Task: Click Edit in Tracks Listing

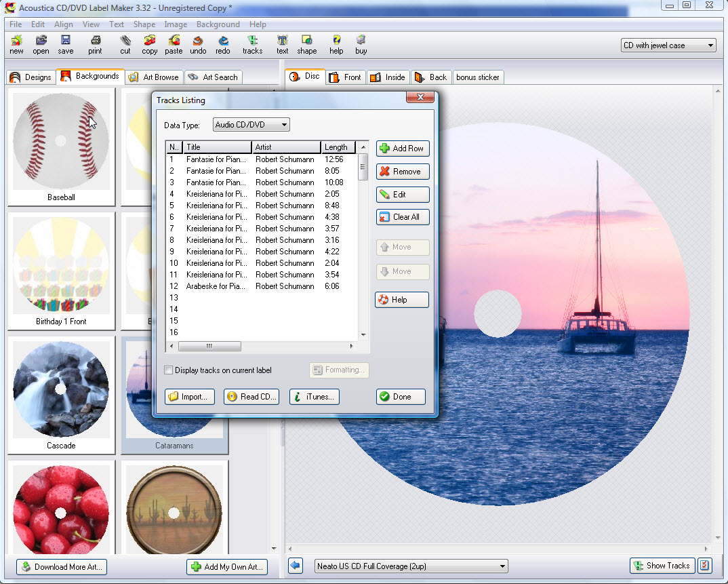Action: [x=403, y=194]
